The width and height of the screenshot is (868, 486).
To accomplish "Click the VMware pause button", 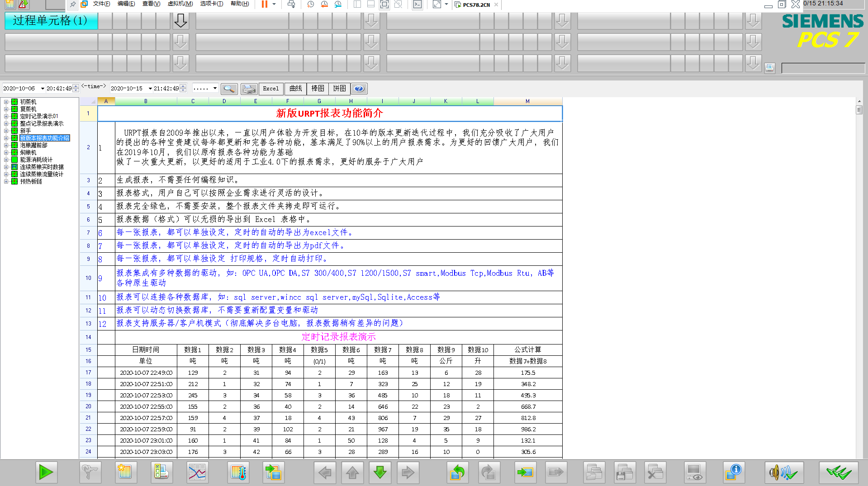I will [x=264, y=4].
